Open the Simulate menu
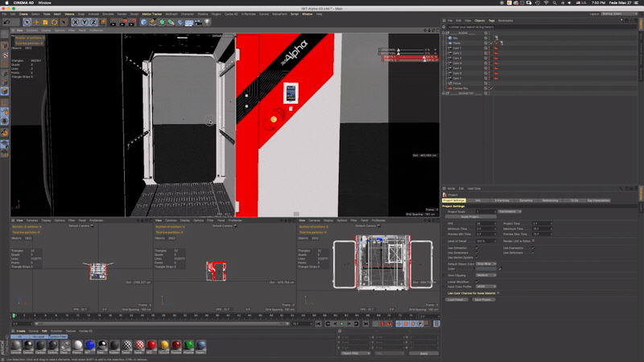The height and width of the screenshot is (362, 644). click(x=108, y=14)
